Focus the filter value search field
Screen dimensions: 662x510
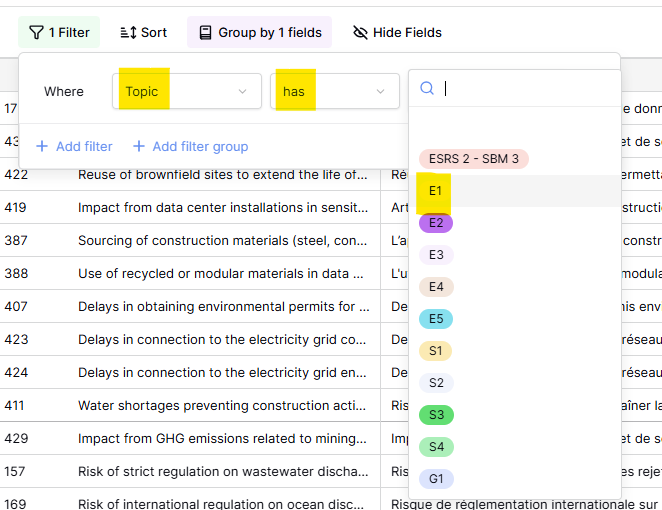525,88
